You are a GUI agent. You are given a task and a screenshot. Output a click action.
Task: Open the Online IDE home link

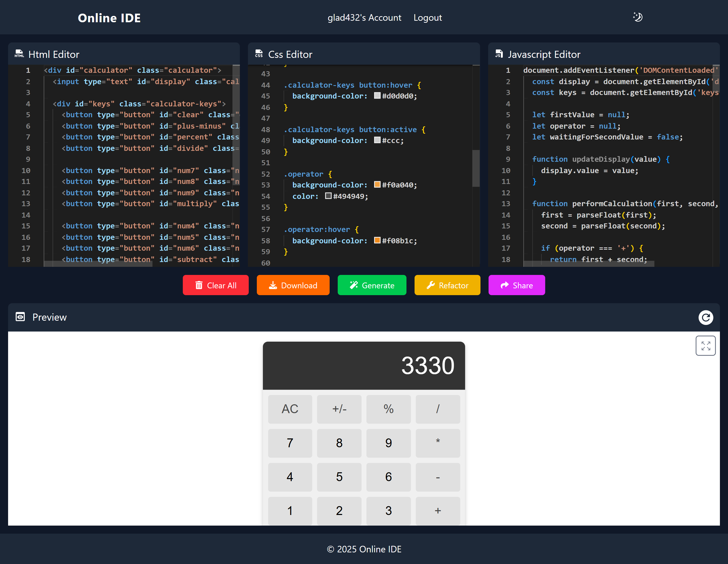point(109,18)
